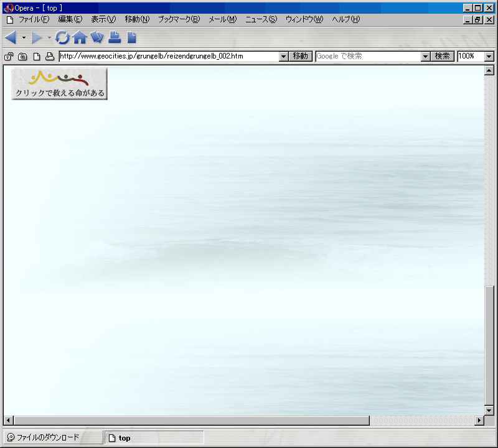This screenshot has height=448, width=498.
Task: Click the vertical scrollbar up arrow
Action: [489, 70]
